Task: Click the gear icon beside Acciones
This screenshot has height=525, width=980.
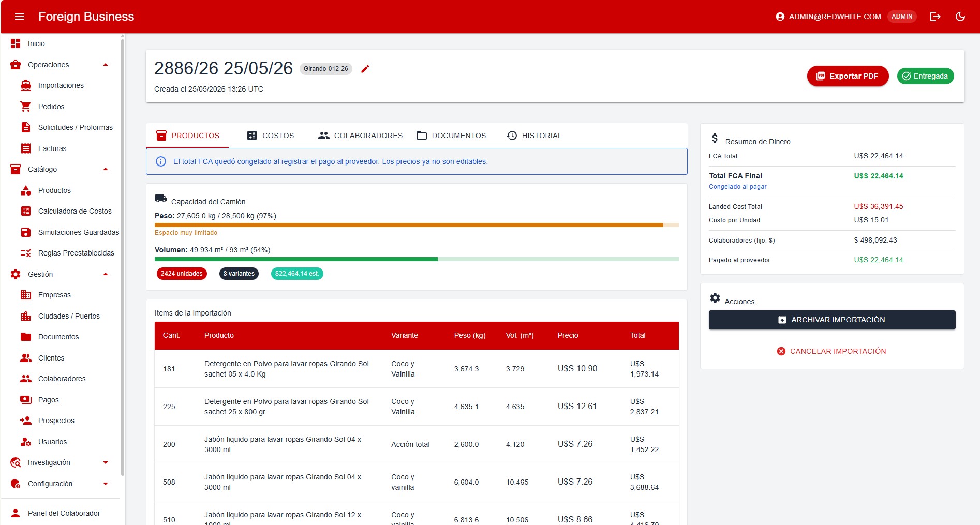Action: (715, 298)
